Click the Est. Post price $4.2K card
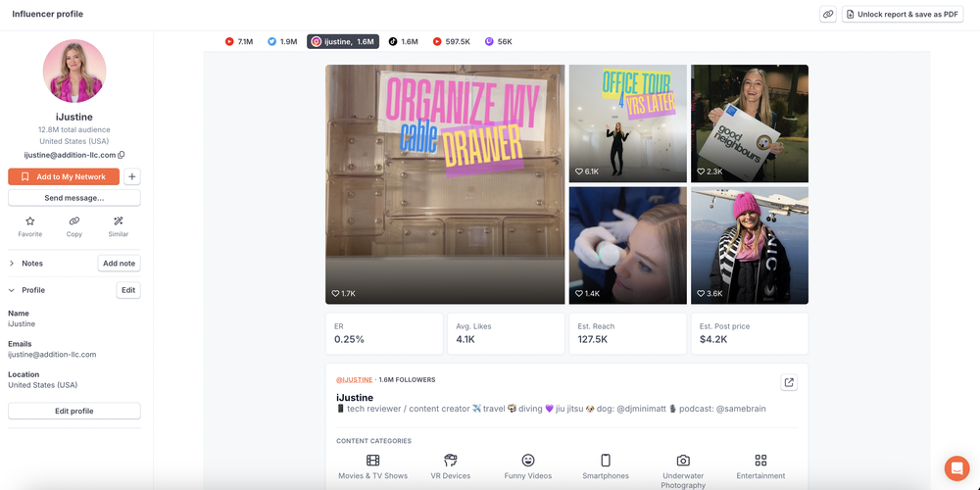The image size is (980, 490). (x=750, y=334)
